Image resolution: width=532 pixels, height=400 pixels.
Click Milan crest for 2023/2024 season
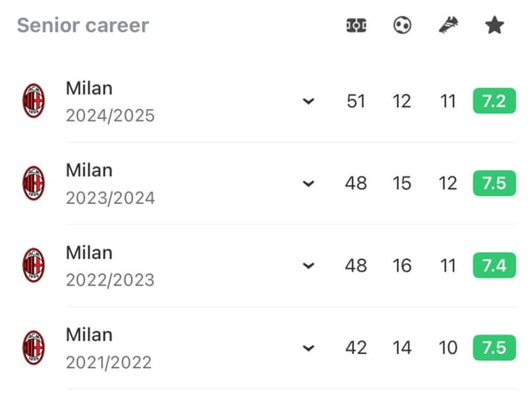[34, 184]
